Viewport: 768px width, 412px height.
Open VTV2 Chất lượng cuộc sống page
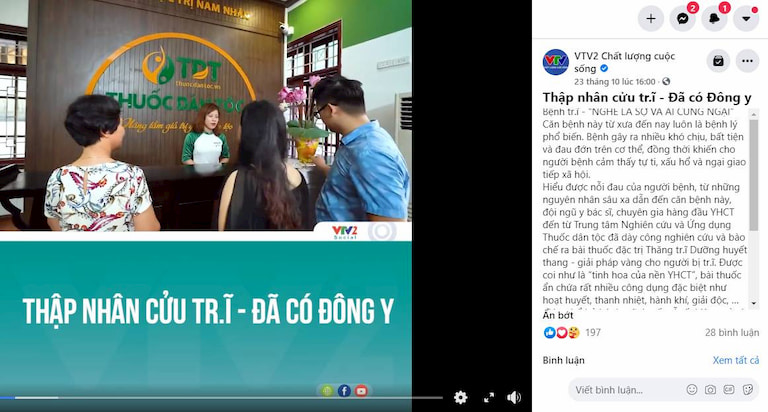(x=624, y=62)
